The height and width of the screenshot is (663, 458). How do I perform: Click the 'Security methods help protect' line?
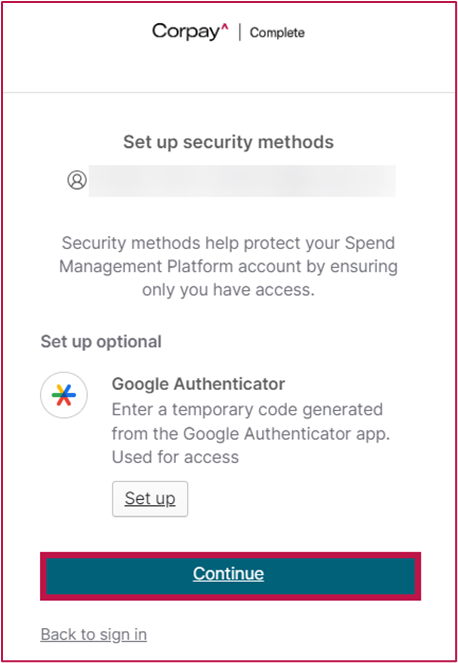228,243
